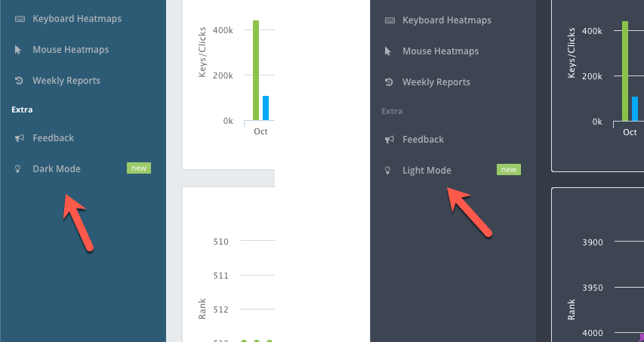This screenshot has width=644, height=342.
Task: Click the green "new" badge next to Light Mode
Action: pyautogui.click(x=508, y=170)
